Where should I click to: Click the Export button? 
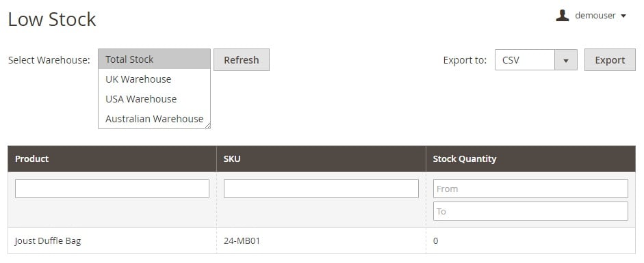click(x=610, y=60)
